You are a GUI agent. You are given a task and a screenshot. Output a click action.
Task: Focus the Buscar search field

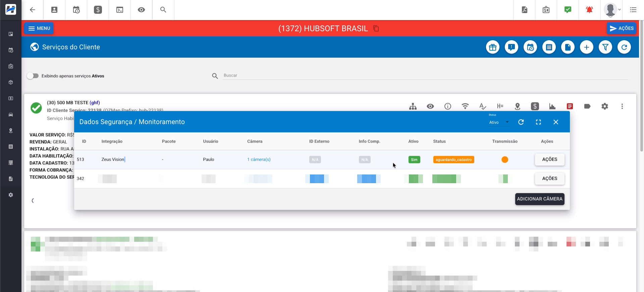coord(425,75)
